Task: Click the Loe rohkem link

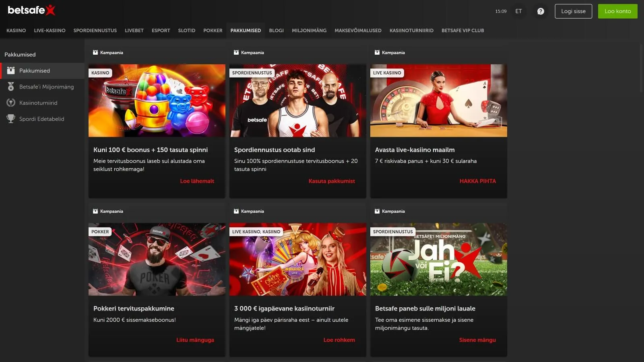Action: (x=339, y=340)
